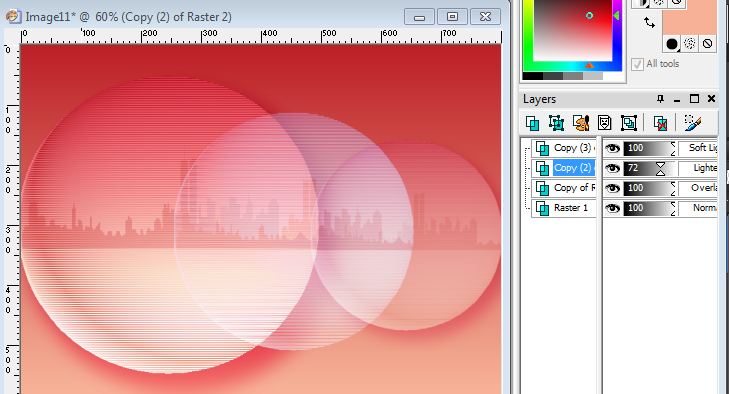The width and height of the screenshot is (729, 394).
Task: Hide the Copy (3) layer
Action: 612,148
